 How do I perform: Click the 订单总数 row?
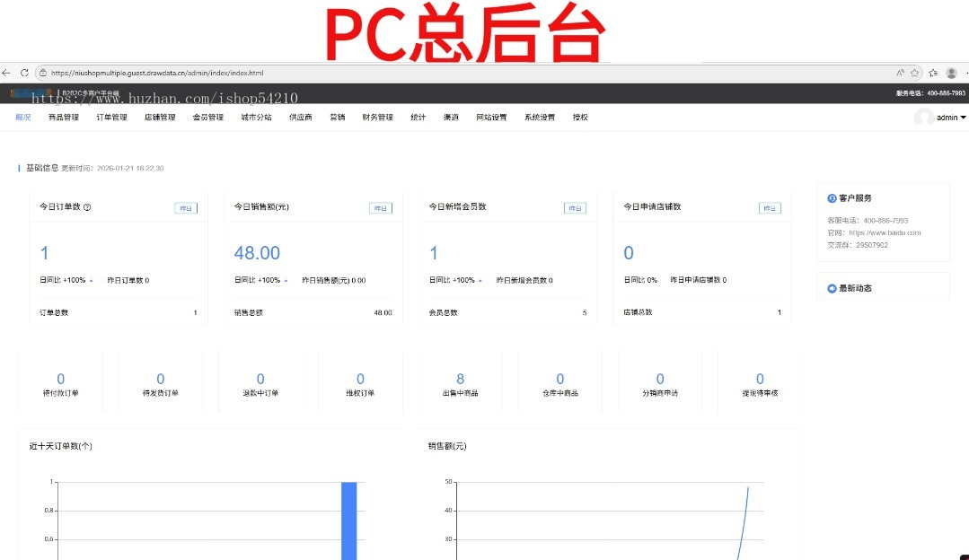[x=118, y=312]
